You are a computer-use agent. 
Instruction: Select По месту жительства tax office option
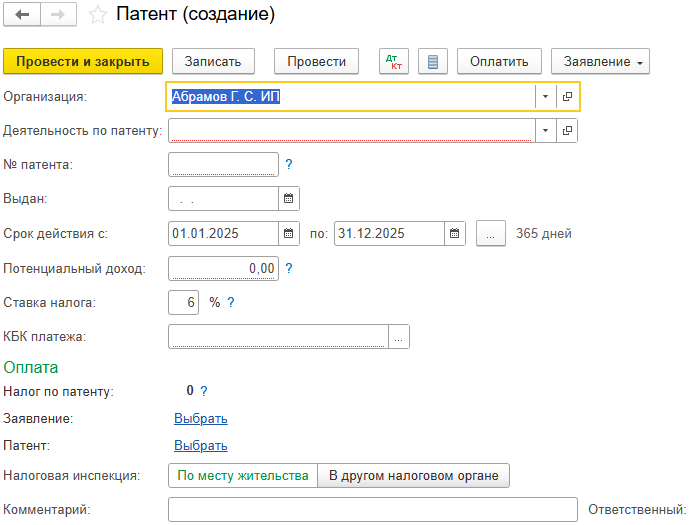243,476
